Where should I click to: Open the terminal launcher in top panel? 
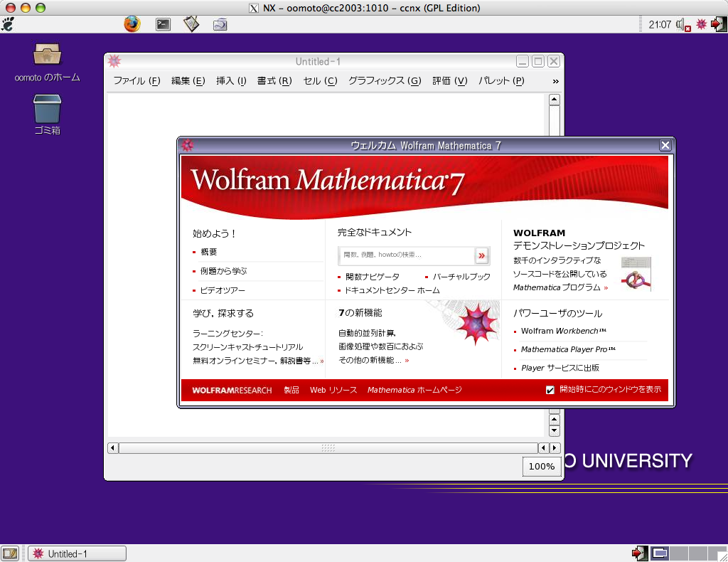coord(163,24)
